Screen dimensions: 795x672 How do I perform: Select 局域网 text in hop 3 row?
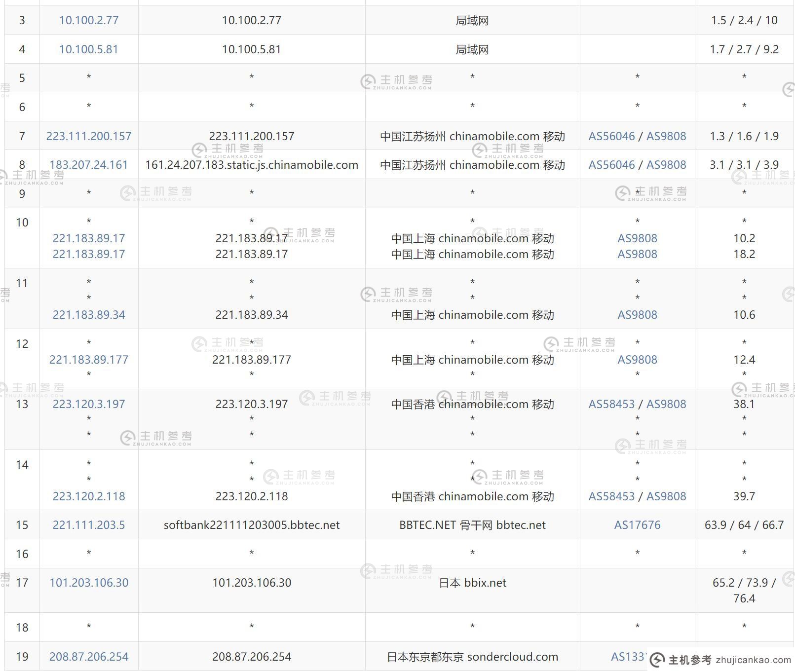[x=472, y=20]
